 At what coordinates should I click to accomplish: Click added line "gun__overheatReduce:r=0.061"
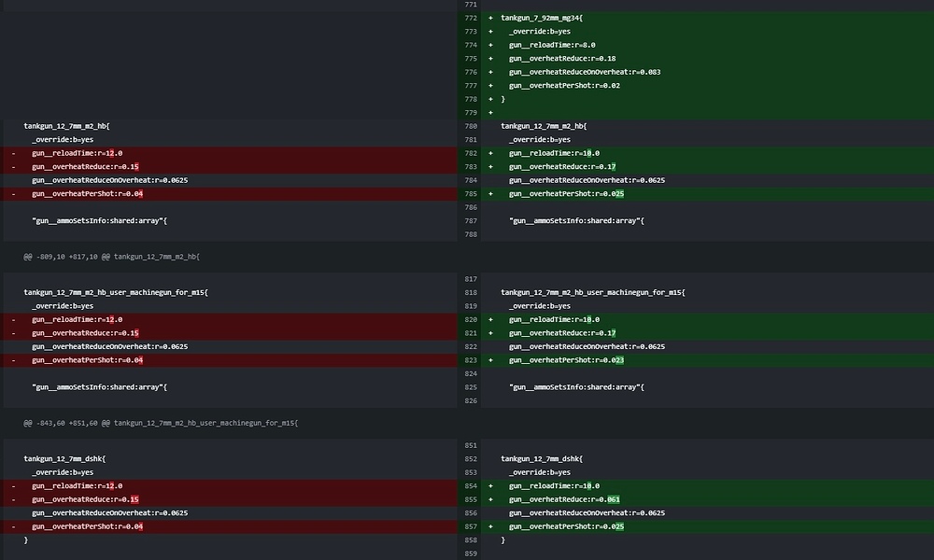pyautogui.click(x=564, y=499)
